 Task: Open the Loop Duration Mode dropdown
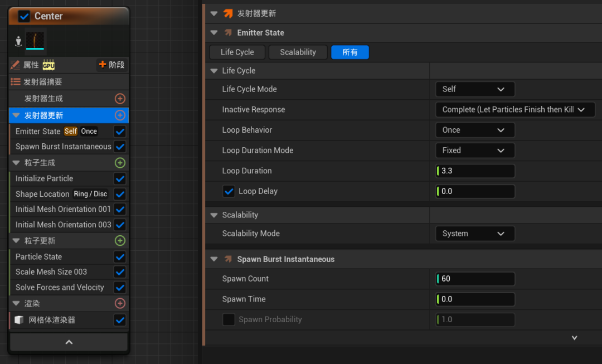[475, 151]
